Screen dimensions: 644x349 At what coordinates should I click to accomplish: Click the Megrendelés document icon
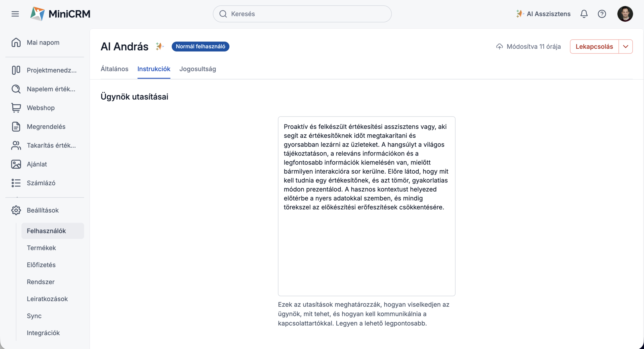click(16, 127)
